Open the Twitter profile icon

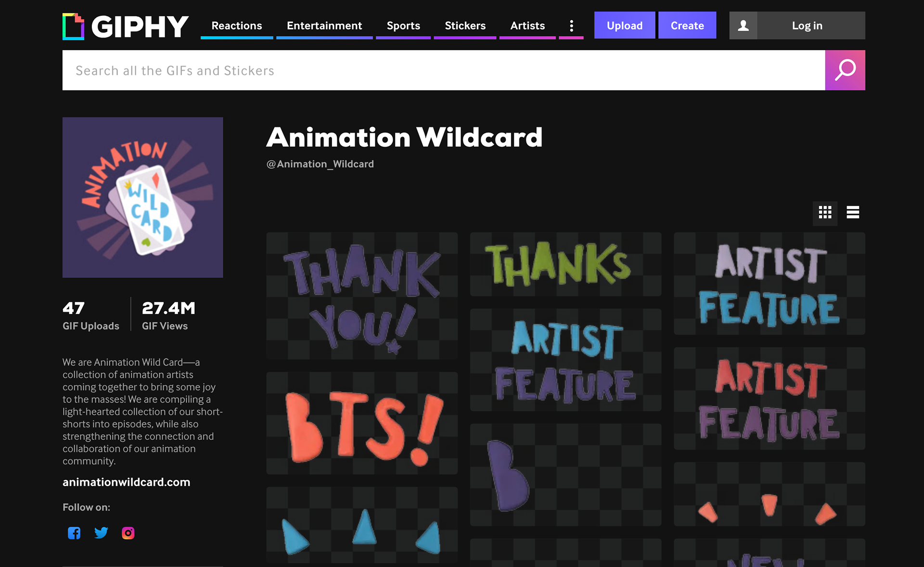tap(101, 533)
